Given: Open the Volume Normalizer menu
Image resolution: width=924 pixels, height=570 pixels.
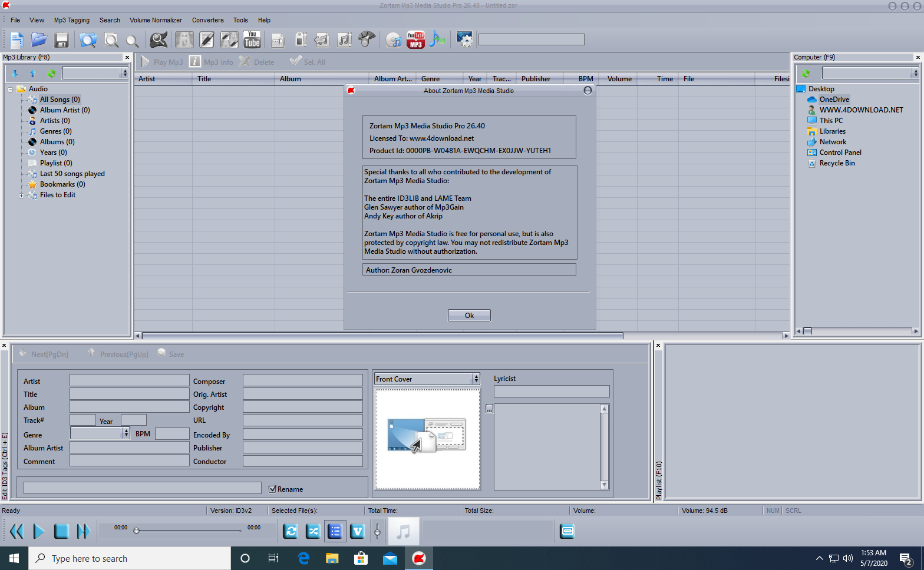Looking at the screenshot, I should coord(156,20).
